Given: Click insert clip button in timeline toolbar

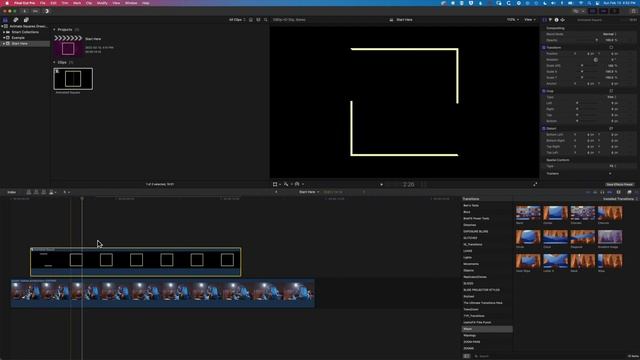Looking at the screenshot, I should tap(36, 192).
